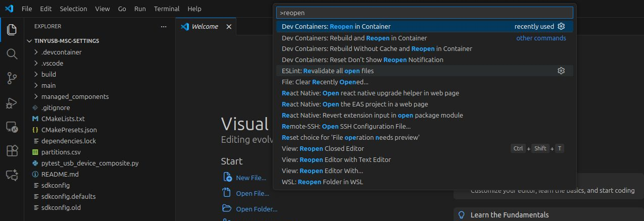Open the Run menu

tap(140, 9)
